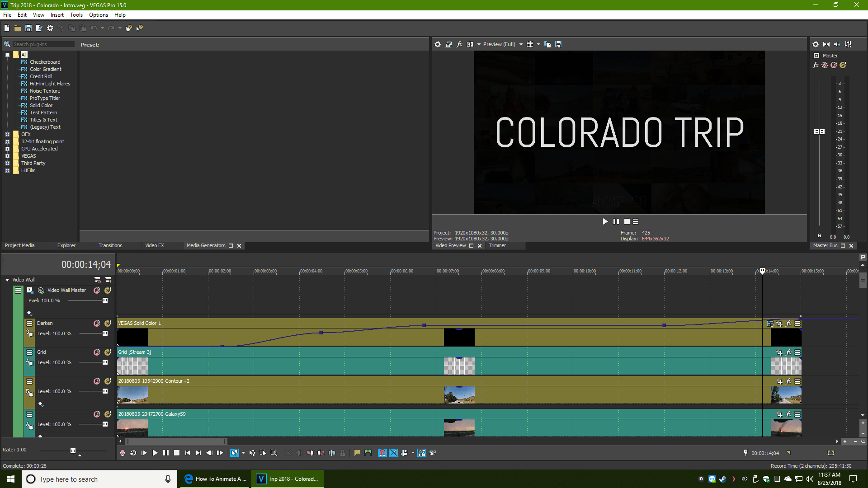Play the timeline from transport bar
868x488 pixels.
(x=155, y=453)
